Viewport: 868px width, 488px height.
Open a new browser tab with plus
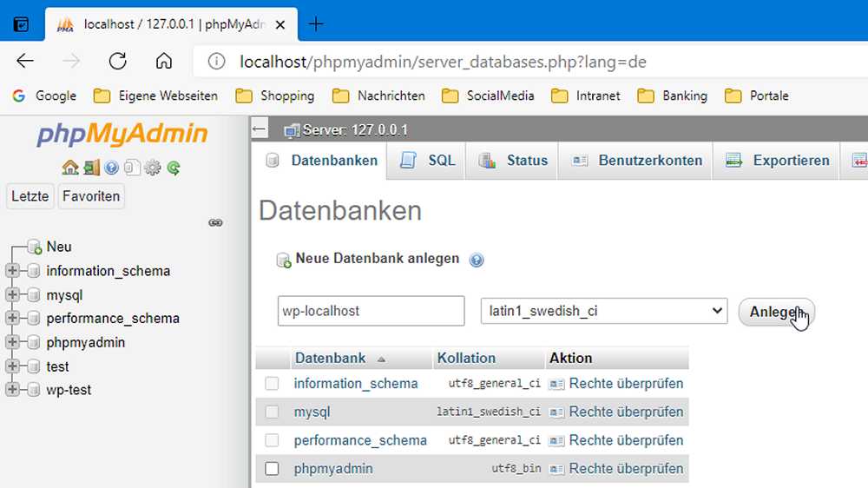point(316,23)
